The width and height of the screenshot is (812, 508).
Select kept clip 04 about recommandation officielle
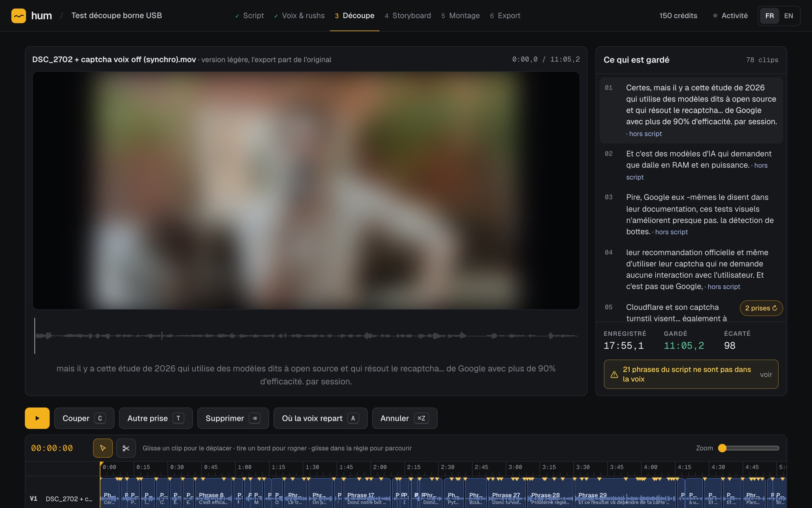coord(691,269)
